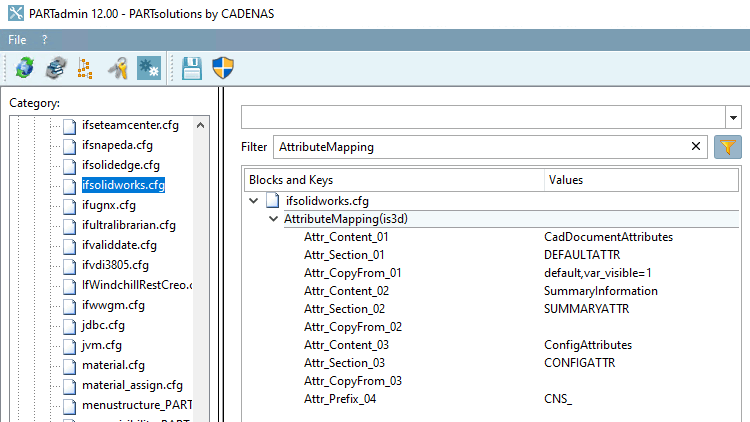Open the dropdown above the filter field
750x422 pixels.
point(733,117)
